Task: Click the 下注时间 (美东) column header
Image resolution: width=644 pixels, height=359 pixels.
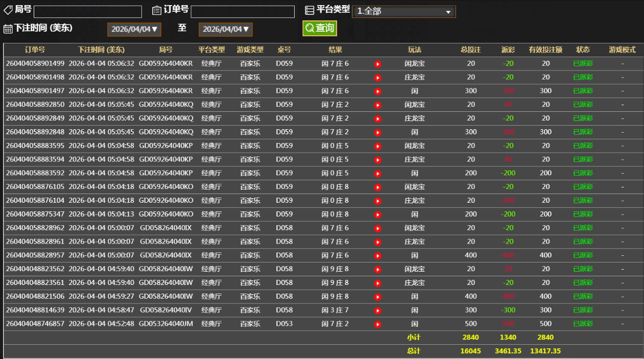Action: coord(101,50)
